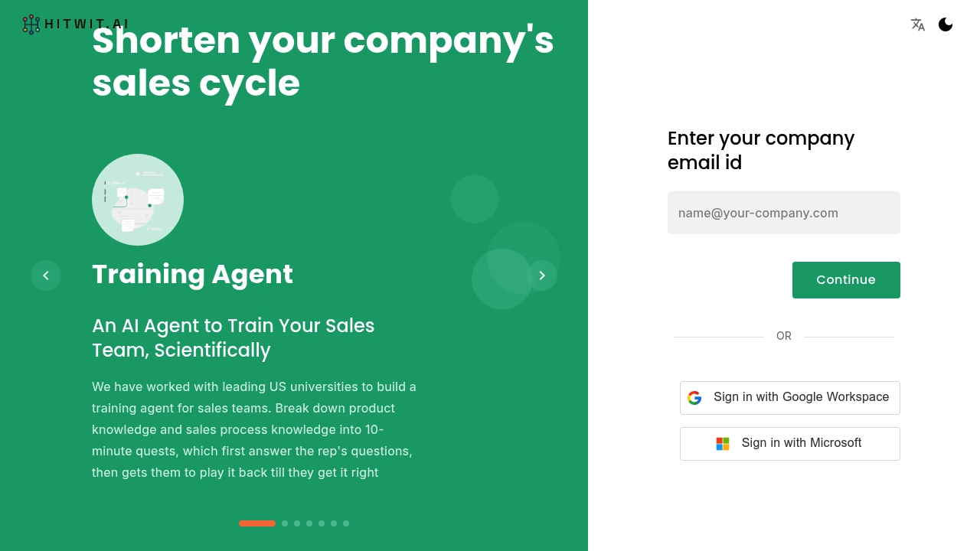Switch to the third carousel indicator dot
Screen dimensions: 980x551
pyautogui.click(x=297, y=523)
